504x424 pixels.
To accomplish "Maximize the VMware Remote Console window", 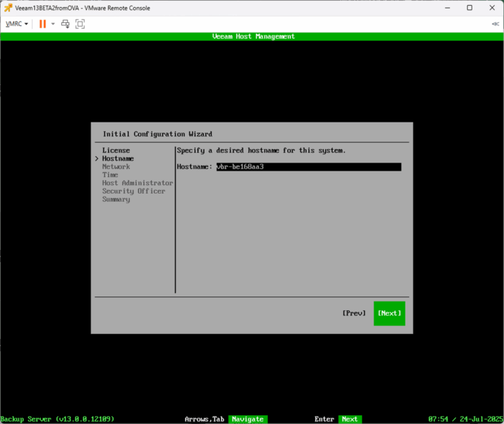I will click(x=469, y=8).
